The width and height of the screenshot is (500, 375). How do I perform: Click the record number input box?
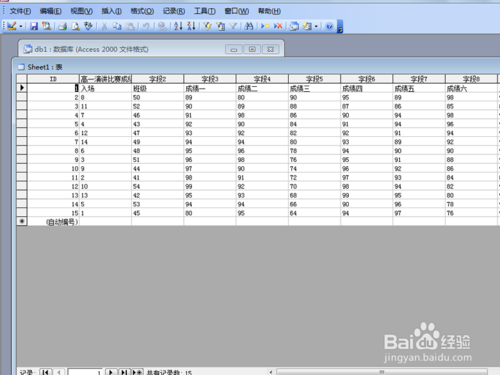85,372
